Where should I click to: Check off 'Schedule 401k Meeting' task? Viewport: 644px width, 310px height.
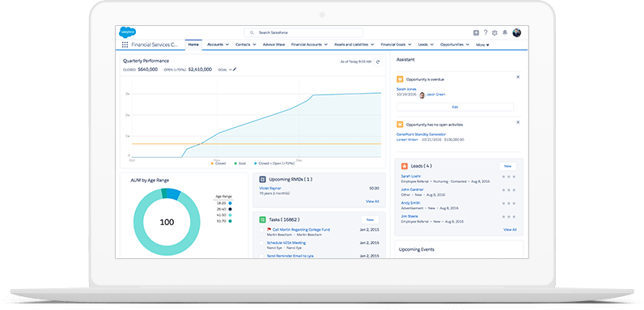pyautogui.click(x=261, y=244)
